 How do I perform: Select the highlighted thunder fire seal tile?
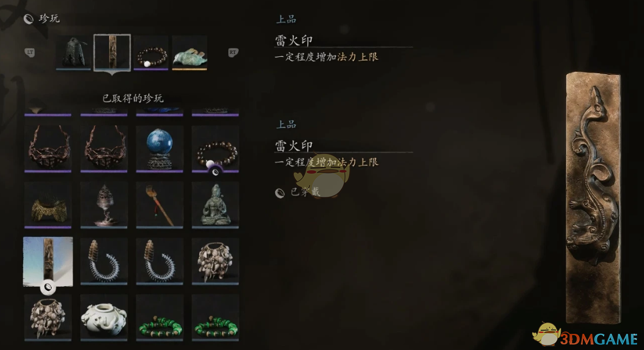pos(48,261)
